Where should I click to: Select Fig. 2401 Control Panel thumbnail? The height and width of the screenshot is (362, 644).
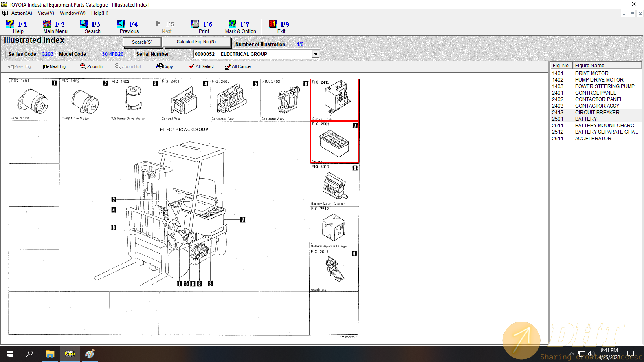coord(185,100)
